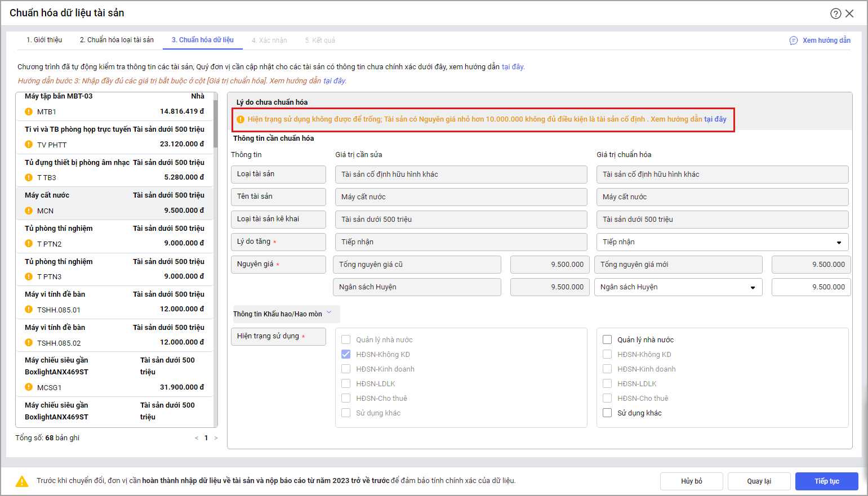Viewport: 868px width, 496px height.
Task: Click warning icon beside MCSG1 asset
Action: tap(29, 387)
